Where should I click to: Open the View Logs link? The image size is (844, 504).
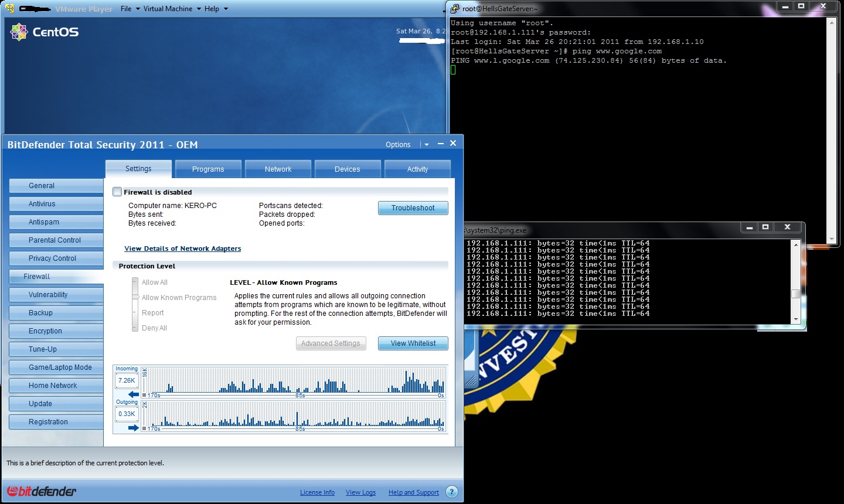click(x=360, y=492)
